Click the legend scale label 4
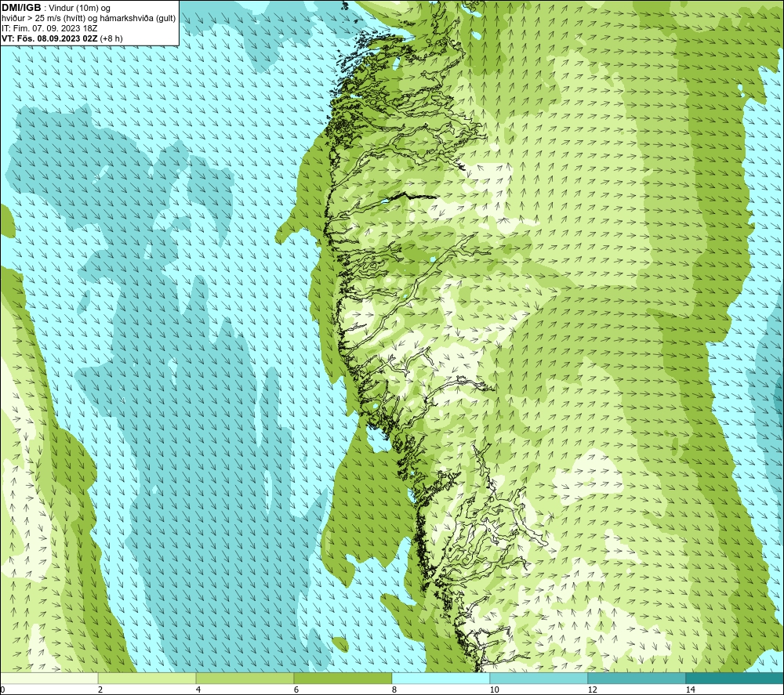Screen dimensions: 784x695 pyautogui.click(x=198, y=690)
